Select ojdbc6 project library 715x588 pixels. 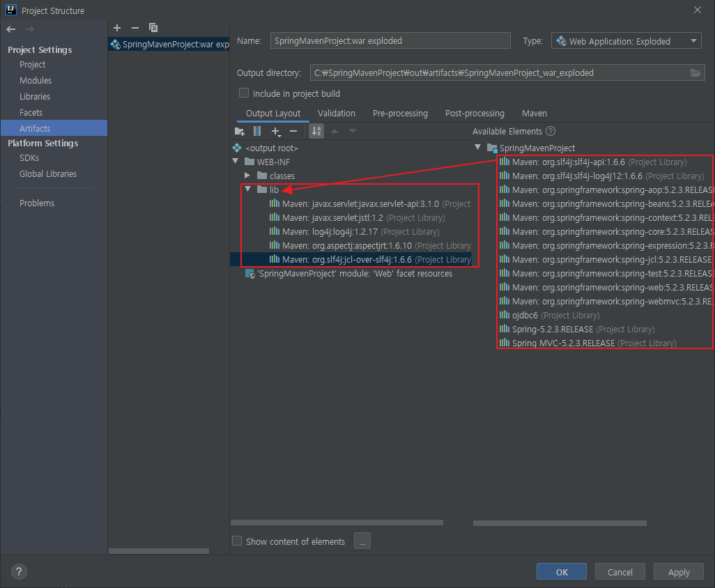tap(549, 315)
